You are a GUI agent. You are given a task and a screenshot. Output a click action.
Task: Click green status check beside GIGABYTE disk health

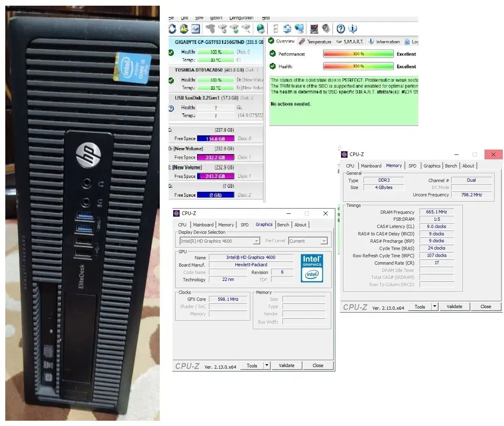(171, 52)
